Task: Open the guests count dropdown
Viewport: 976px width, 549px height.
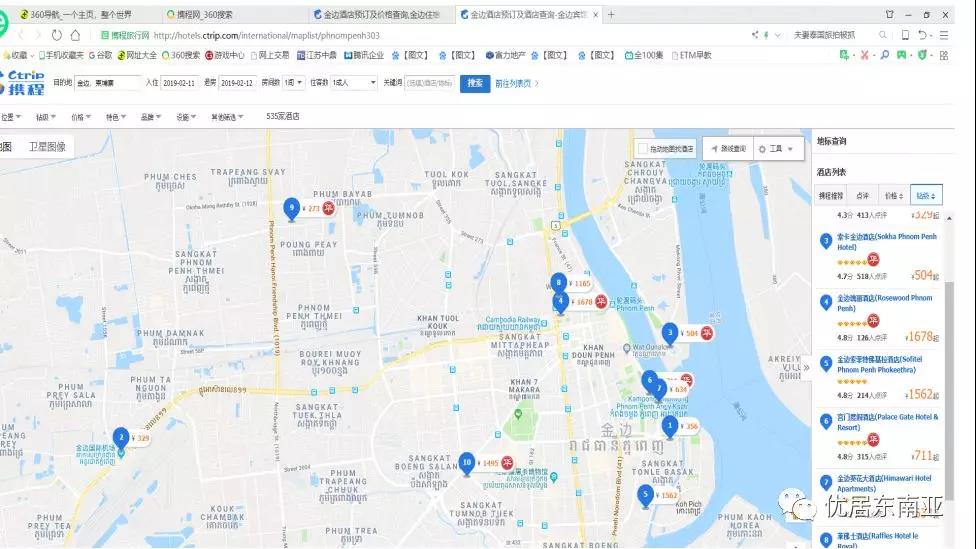Action: click(354, 83)
